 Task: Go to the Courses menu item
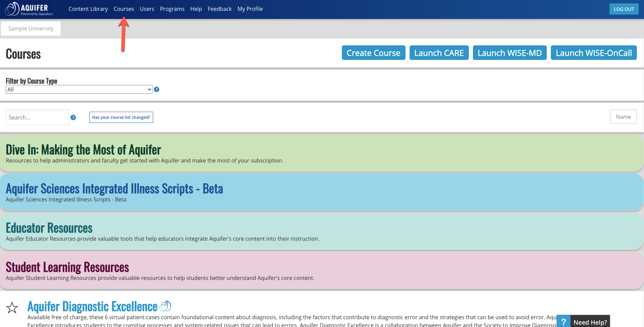[124, 9]
